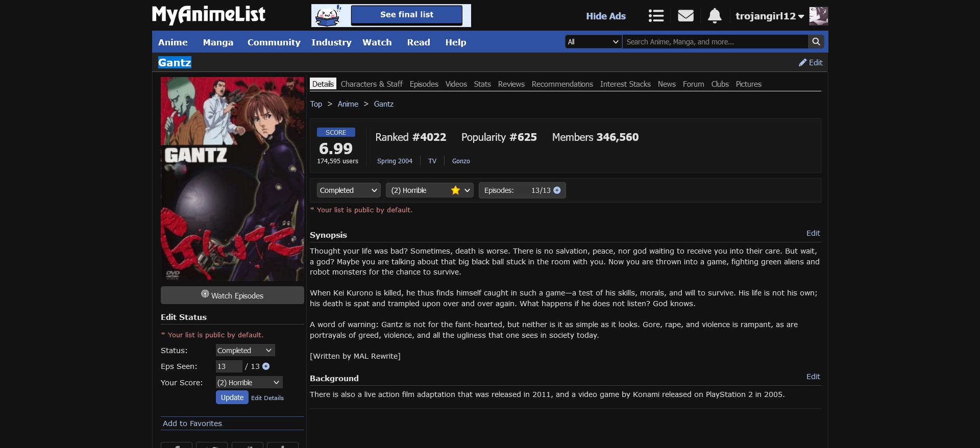This screenshot has width=980, height=448.
Task: Click the See final list ad button
Action: tap(407, 15)
